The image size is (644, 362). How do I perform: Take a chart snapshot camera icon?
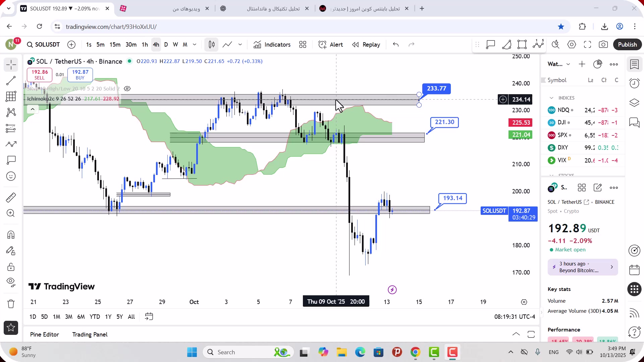(603, 45)
